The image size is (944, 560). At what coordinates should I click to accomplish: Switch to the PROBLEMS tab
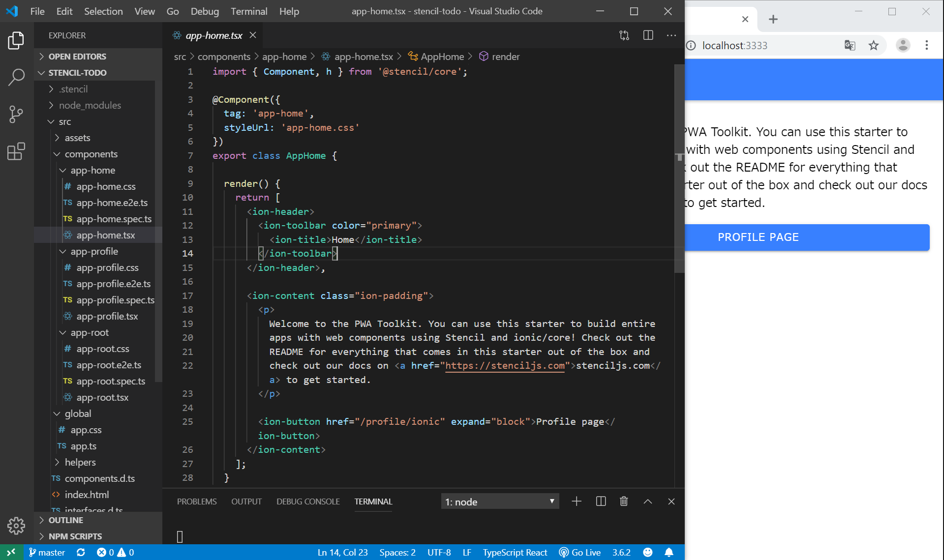pyautogui.click(x=197, y=501)
